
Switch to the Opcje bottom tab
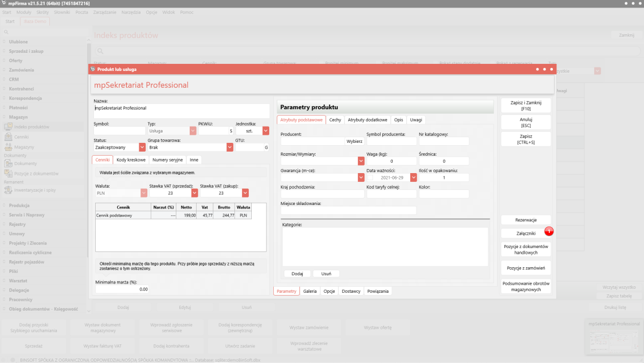point(329,291)
